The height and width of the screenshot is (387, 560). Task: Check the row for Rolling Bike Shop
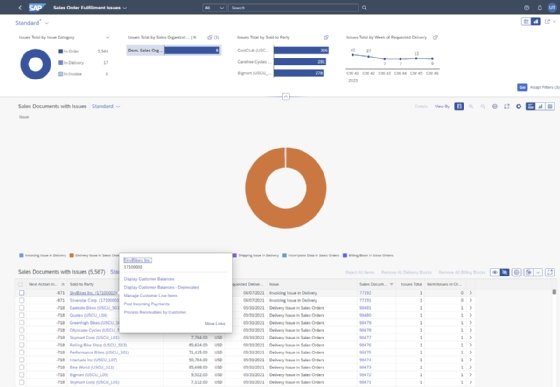pyautogui.click(x=22, y=345)
